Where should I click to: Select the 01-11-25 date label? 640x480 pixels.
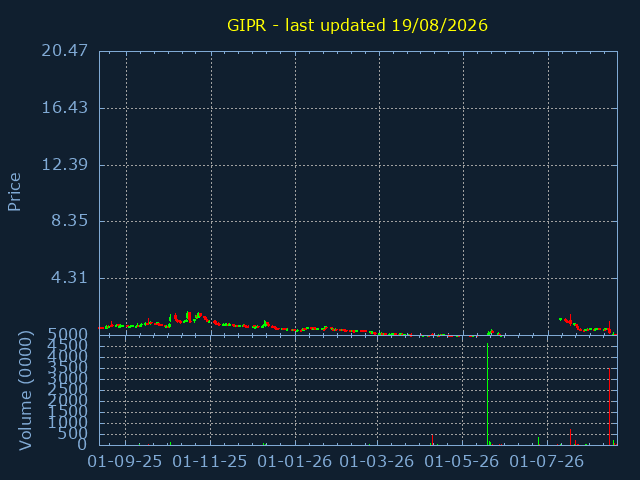[x=210, y=462]
